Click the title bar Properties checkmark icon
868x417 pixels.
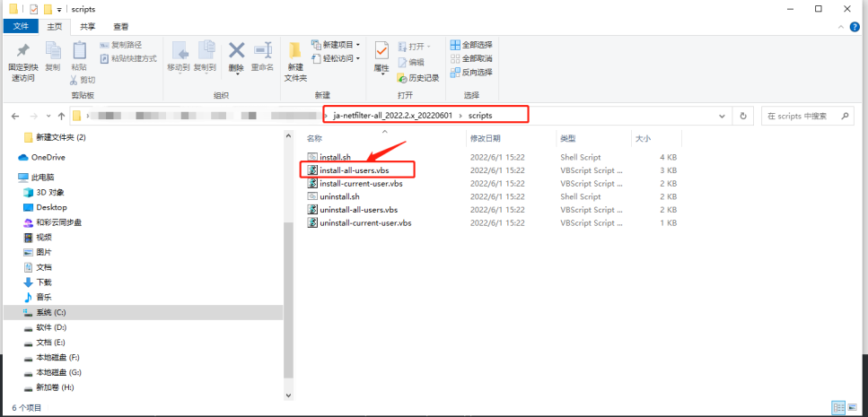34,9
